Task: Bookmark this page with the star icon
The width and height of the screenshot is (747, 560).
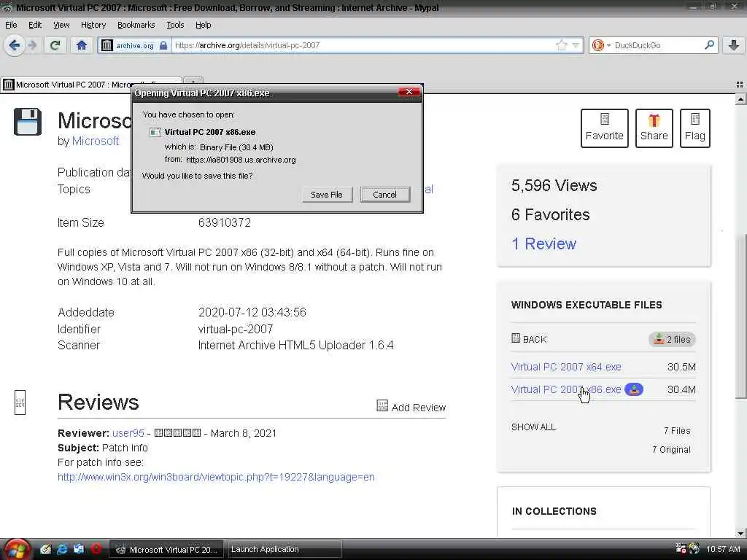Action: click(561, 45)
